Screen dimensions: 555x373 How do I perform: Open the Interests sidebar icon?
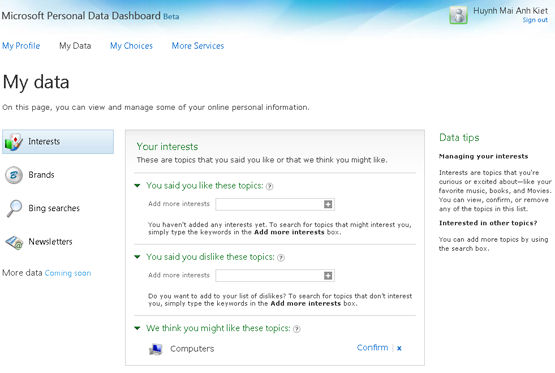pyautogui.click(x=13, y=142)
